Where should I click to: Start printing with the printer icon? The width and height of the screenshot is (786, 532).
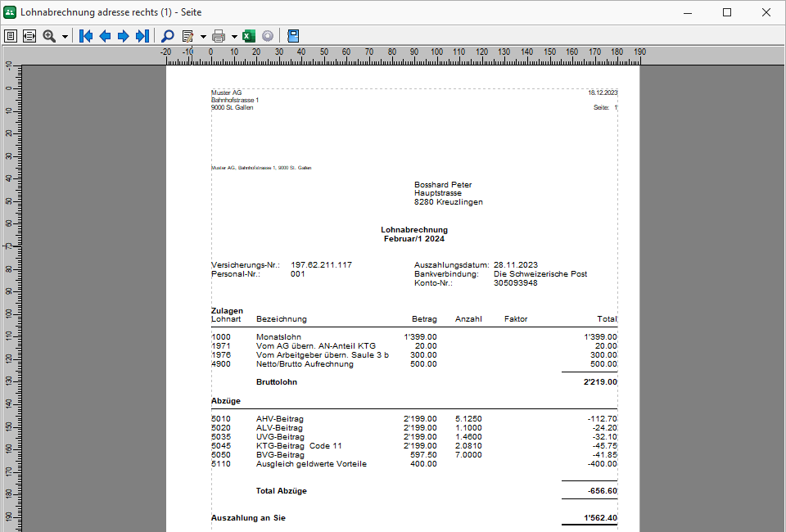click(x=219, y=35)
